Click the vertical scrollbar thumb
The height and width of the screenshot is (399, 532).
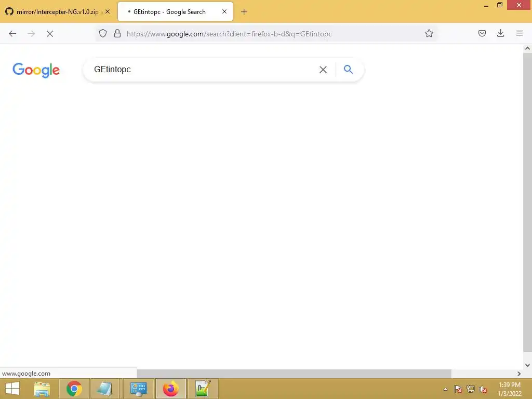click(528, 202)
